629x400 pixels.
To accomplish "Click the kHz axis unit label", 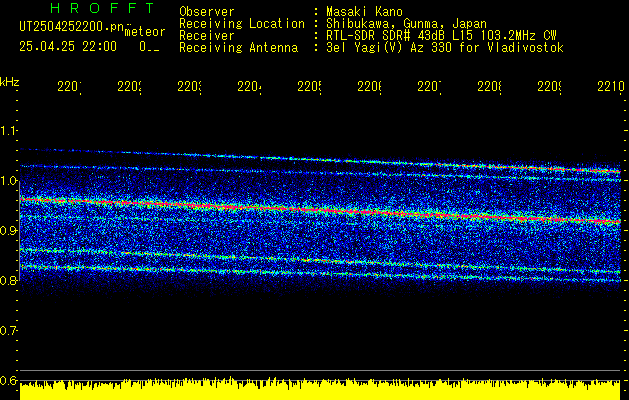I will pos(10,82).
